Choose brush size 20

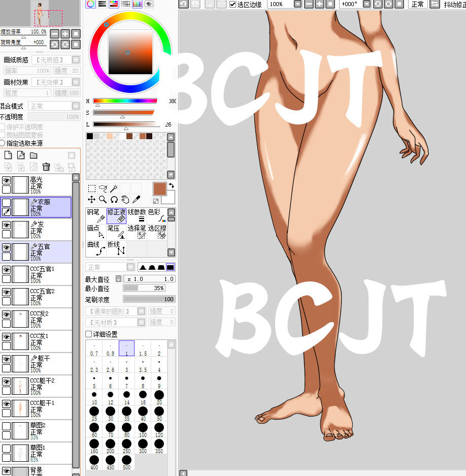(x=159, y=397)
